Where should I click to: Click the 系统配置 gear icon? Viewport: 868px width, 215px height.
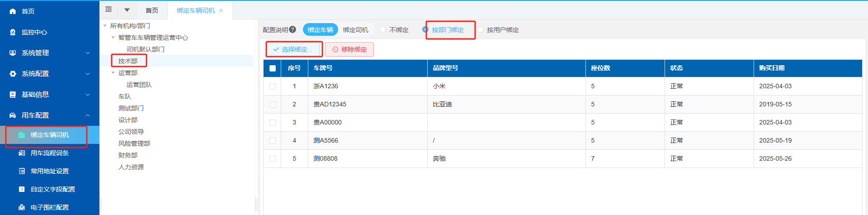[x=13, y=74]
